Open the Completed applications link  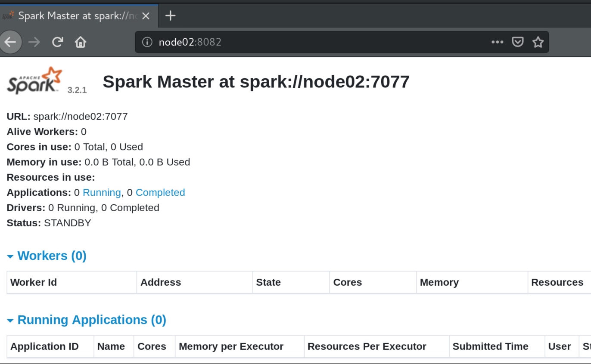coord(160,192)
